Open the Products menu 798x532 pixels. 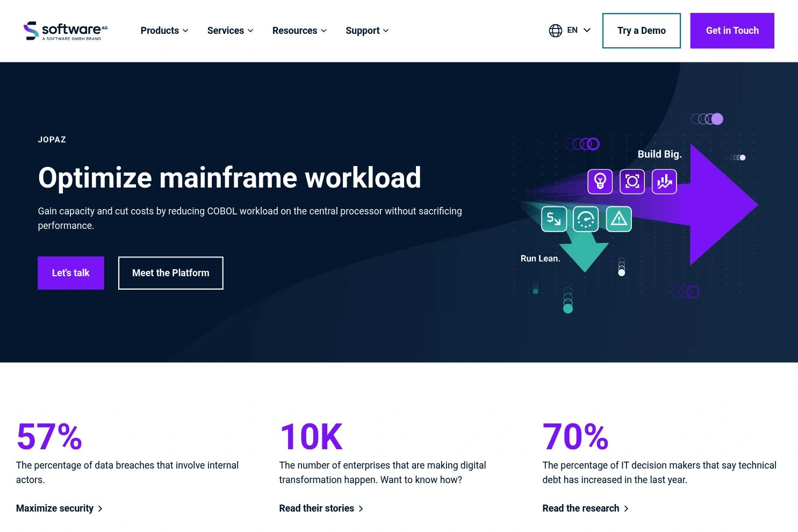point(164,31)
